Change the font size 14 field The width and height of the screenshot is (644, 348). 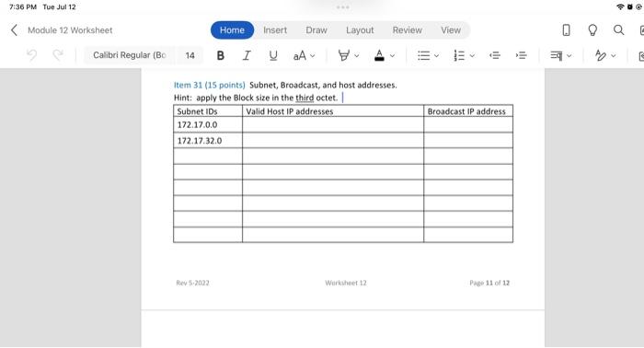coord(190,55)
